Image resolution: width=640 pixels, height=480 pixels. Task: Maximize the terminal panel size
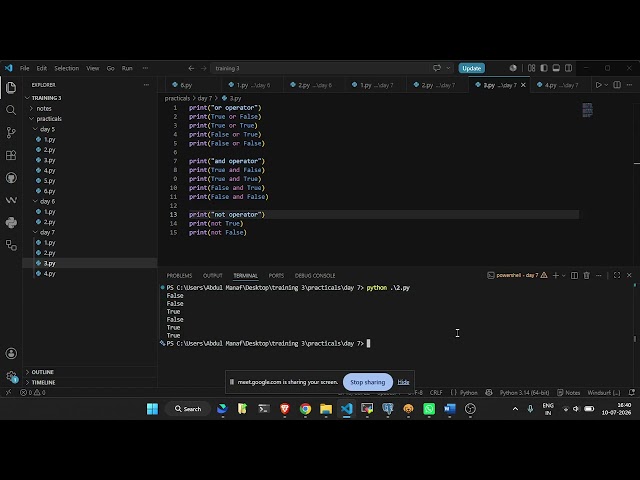617,276
